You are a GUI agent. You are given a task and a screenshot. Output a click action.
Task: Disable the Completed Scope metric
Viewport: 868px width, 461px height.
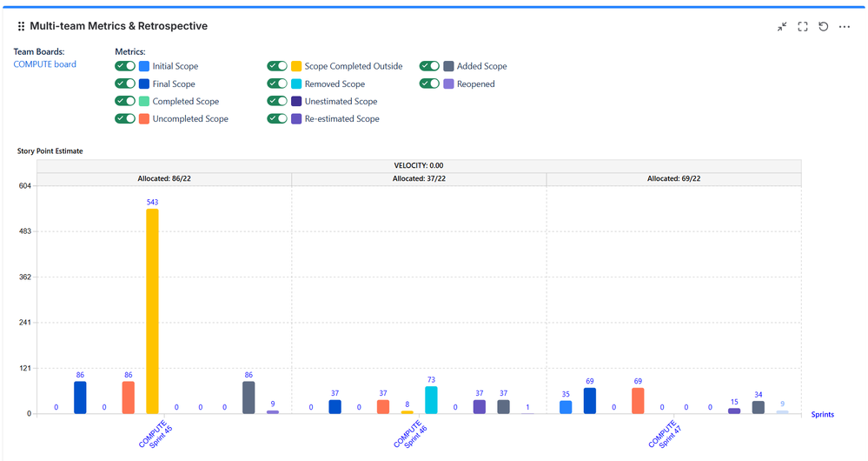coord(125,101)
